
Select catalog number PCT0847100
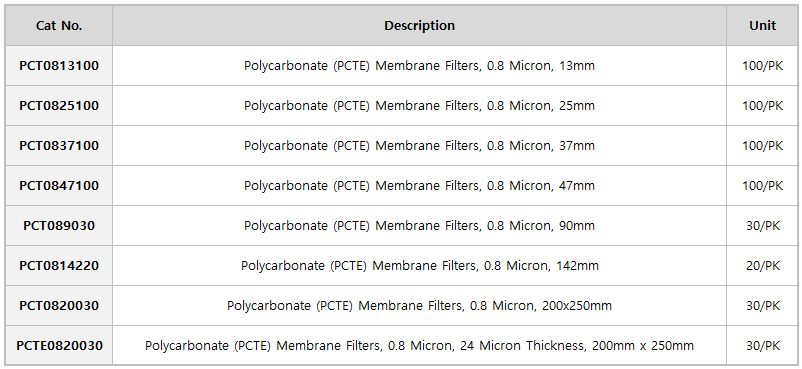(x=59, y=185)
